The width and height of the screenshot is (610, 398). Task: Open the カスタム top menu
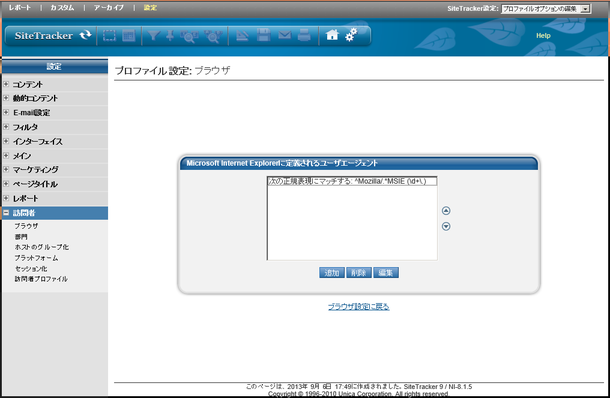[x=62, y=7]
